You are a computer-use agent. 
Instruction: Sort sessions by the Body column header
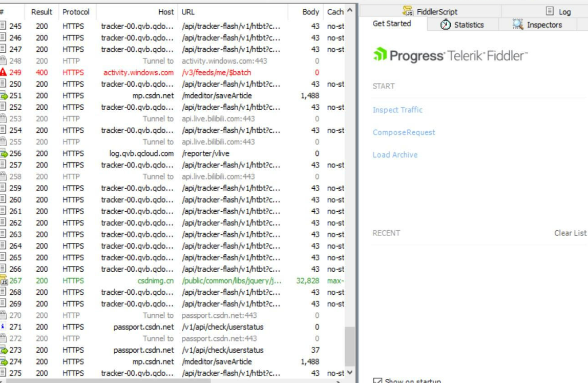[306, 12]
